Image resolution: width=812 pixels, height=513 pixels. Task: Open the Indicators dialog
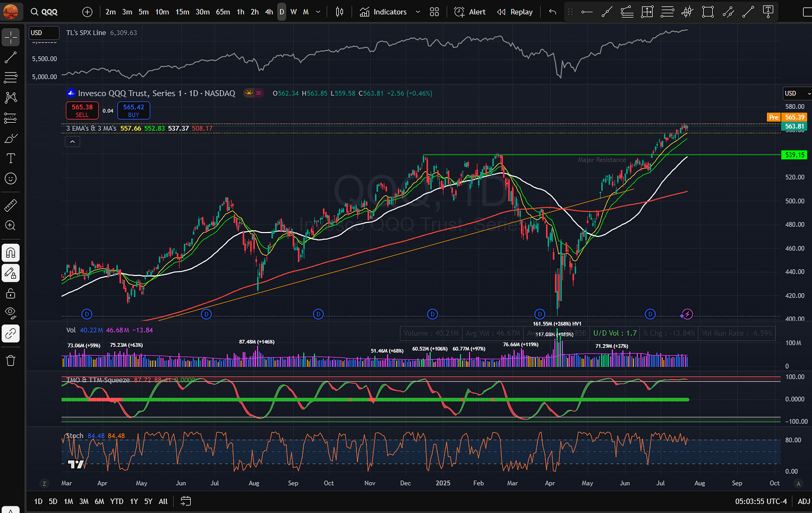(x=383, y=12)
